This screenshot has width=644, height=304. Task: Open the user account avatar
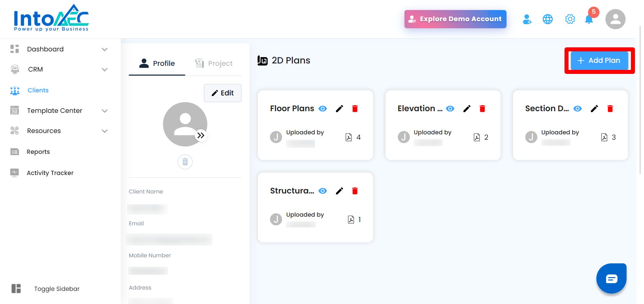[615, 19]
